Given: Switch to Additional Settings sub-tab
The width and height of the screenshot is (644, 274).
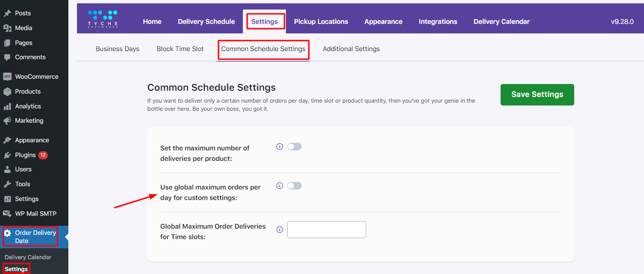Looking at the screenshot, I should coord(351,49).
